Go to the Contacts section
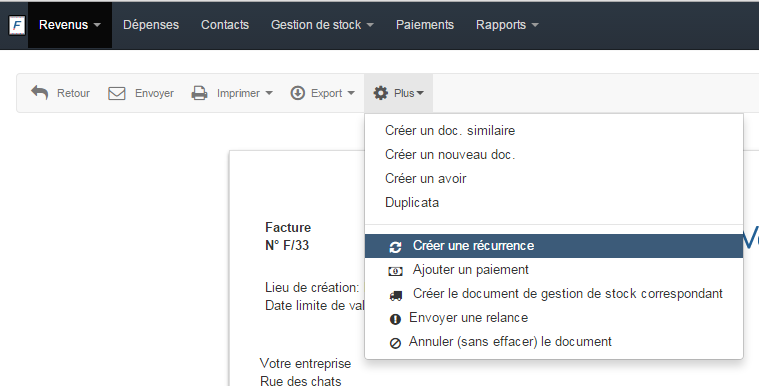Image resolution: width=759 pixels, height=386 pixels. [225, 25]
